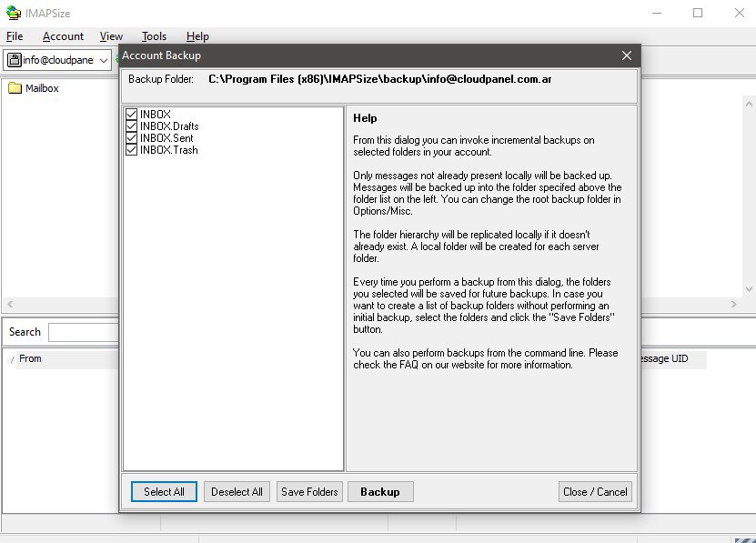The image size is (756, 543).
Task: Toggle the INBOX.Trash checkbox
Action: click(x=132, y=149)
